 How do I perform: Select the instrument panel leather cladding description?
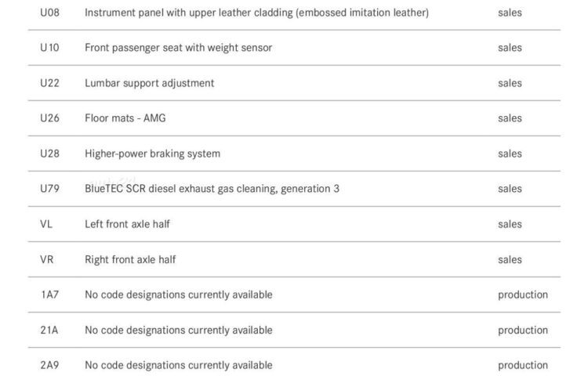pos(256,13)
